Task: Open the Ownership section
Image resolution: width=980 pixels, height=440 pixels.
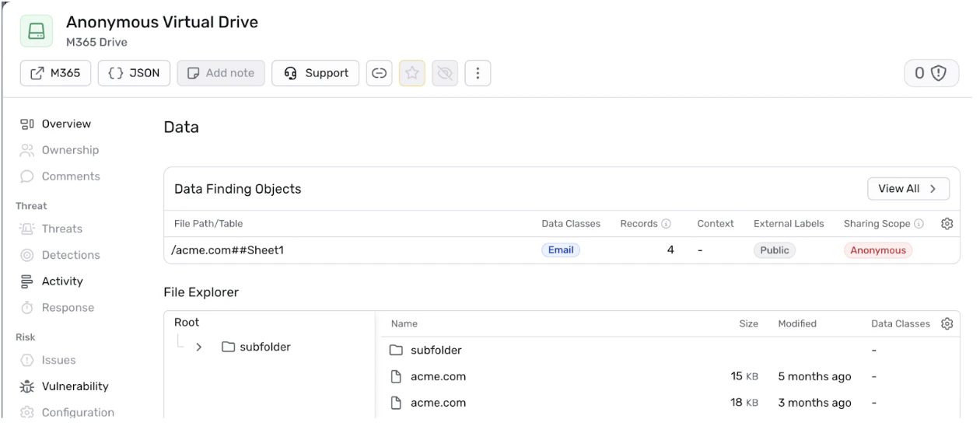Action: click(59, 150)
